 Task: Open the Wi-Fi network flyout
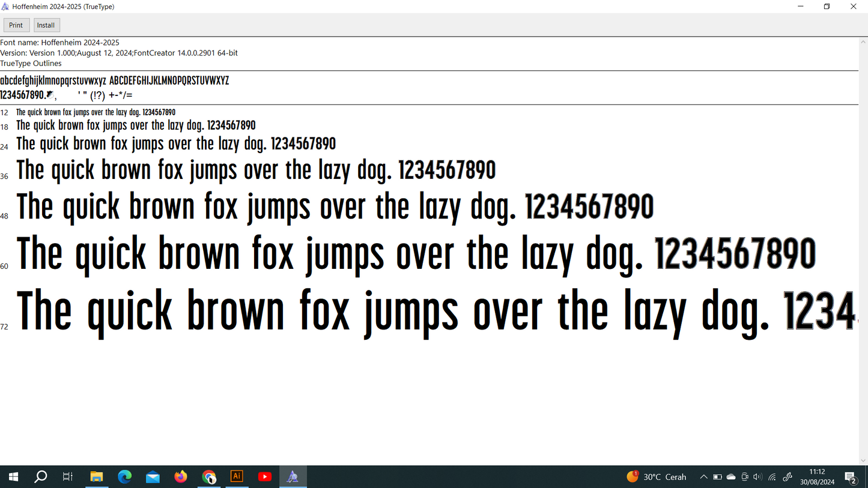click(772, 477)
